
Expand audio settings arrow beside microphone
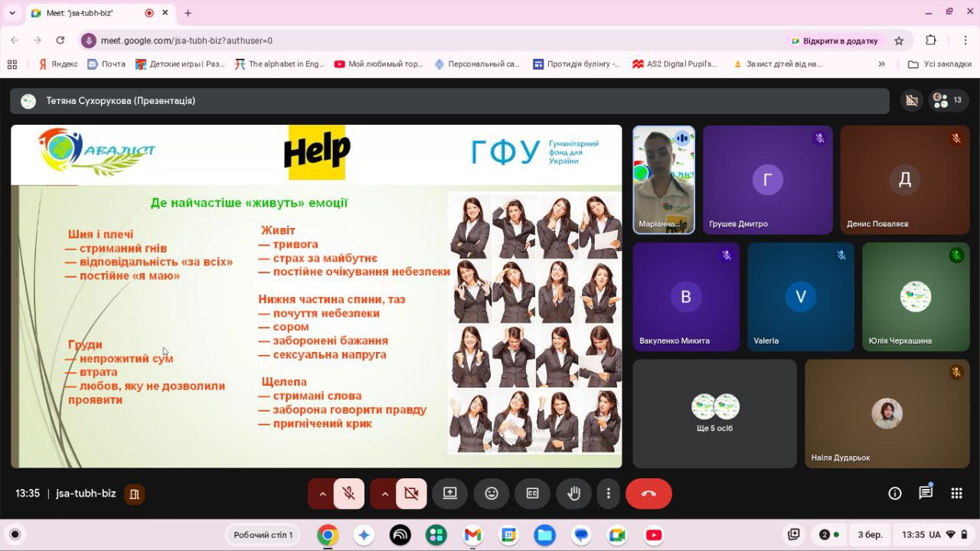point(322,494)
